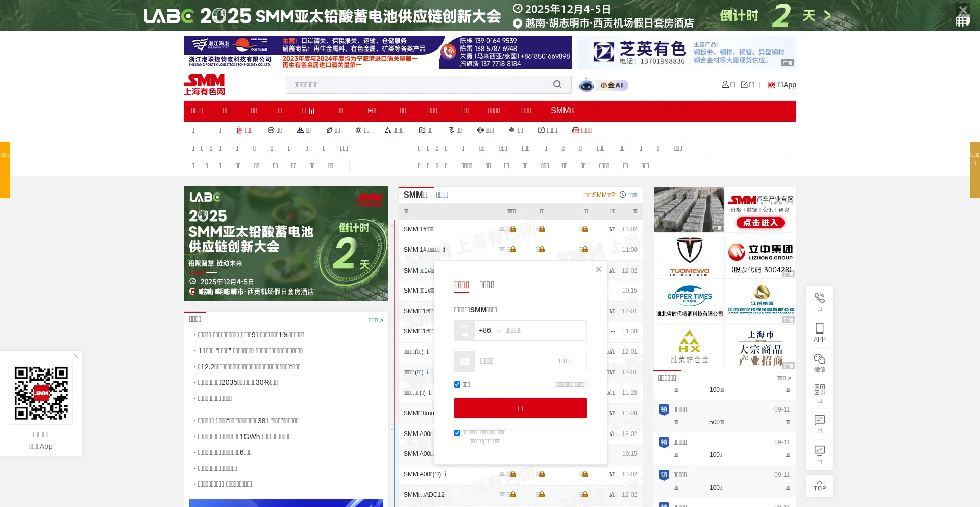Open the 小金AI robot assistant
Viewport: 980px width, 507px height.
point(603,85)
